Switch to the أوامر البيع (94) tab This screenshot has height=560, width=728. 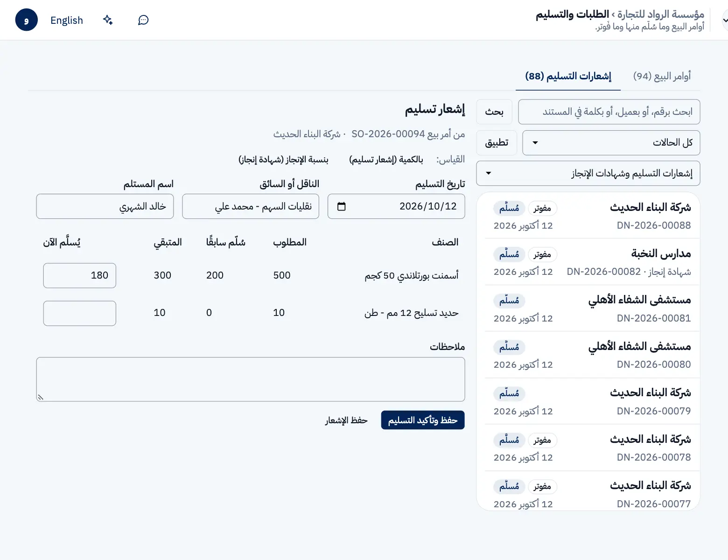(662, 76)
